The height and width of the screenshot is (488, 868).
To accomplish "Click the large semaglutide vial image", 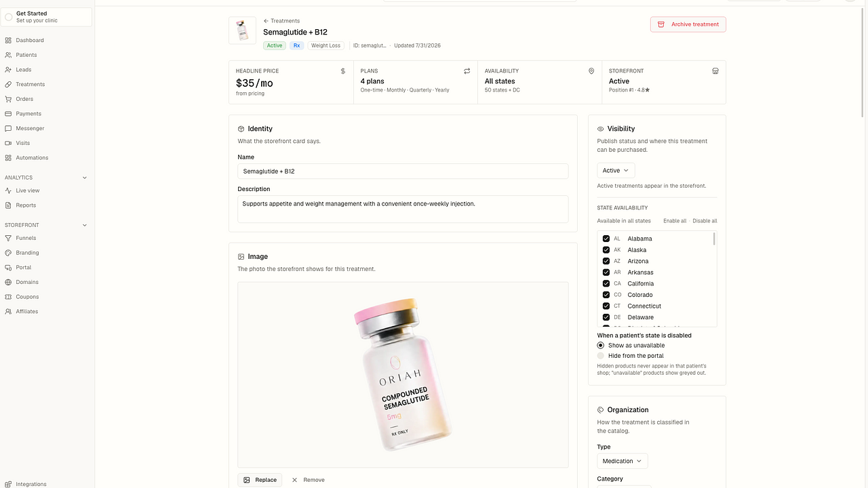I will click(x=403, y=375).
